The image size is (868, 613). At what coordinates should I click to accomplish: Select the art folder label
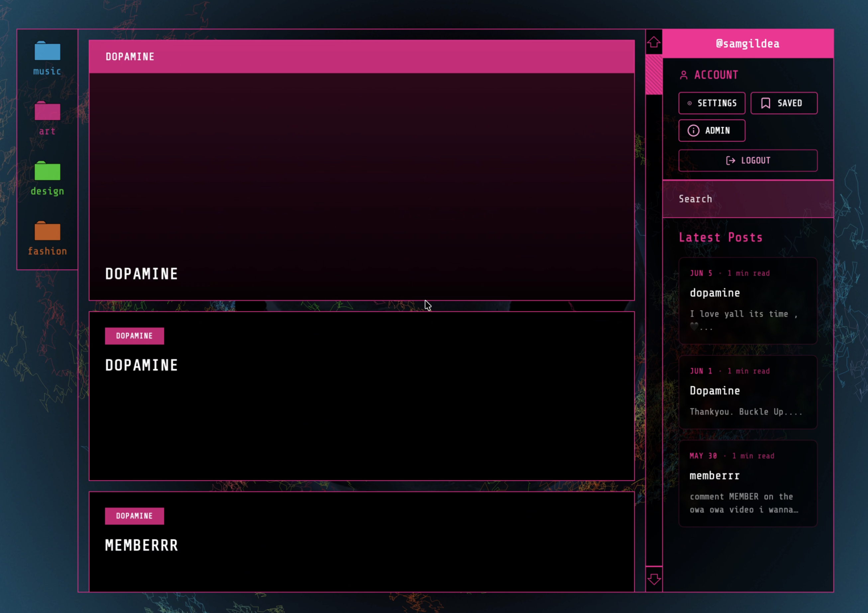click(47, 131)
